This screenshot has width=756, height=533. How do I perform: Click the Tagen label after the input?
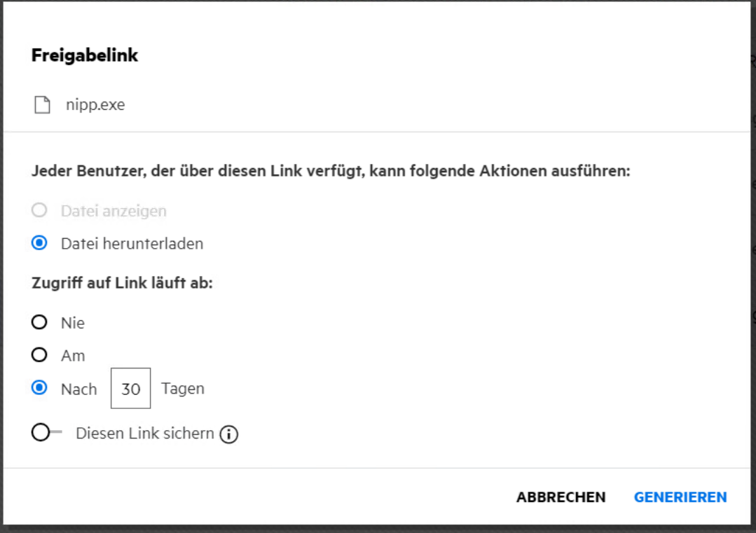(183, 389)
